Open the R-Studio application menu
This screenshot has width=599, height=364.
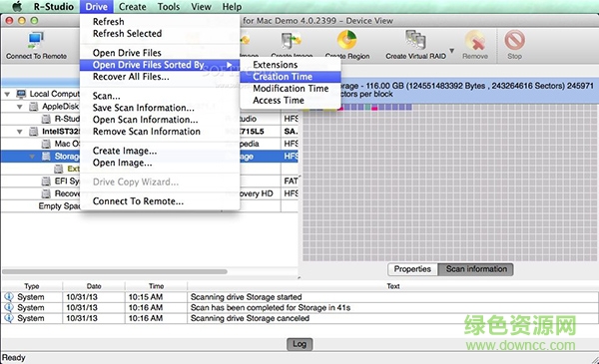[x=54, y=7]
